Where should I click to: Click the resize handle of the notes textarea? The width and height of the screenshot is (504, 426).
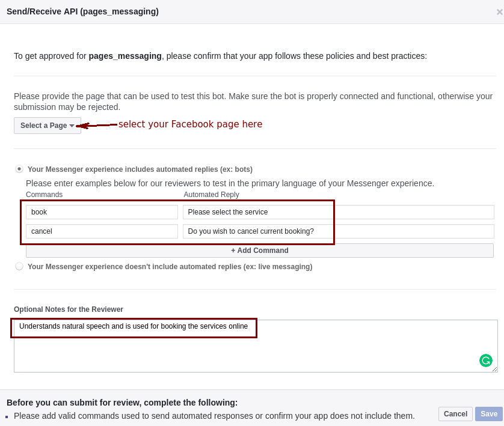point(494,369)
